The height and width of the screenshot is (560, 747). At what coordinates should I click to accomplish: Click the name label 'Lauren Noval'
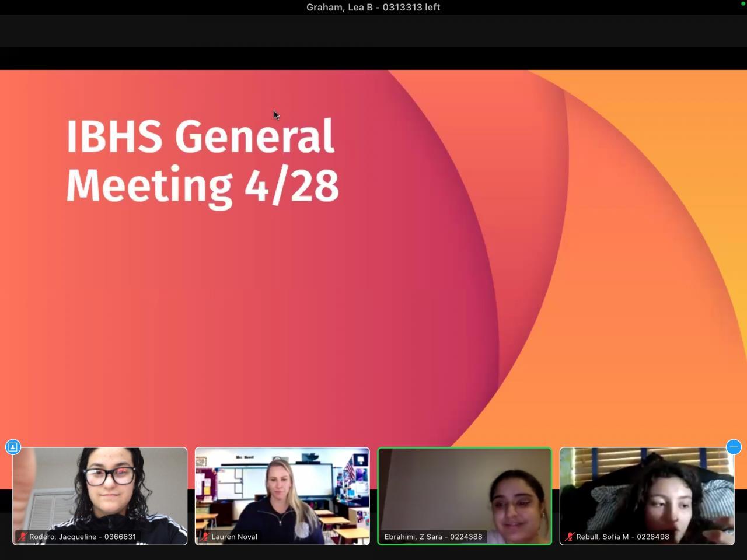(234, 537)
